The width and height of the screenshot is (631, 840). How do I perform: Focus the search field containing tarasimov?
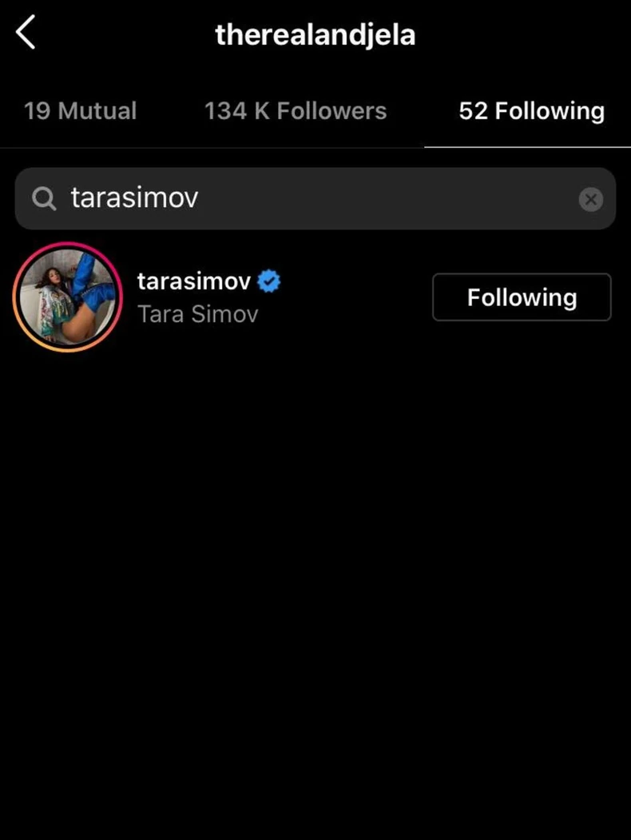[x=315, y=199]
